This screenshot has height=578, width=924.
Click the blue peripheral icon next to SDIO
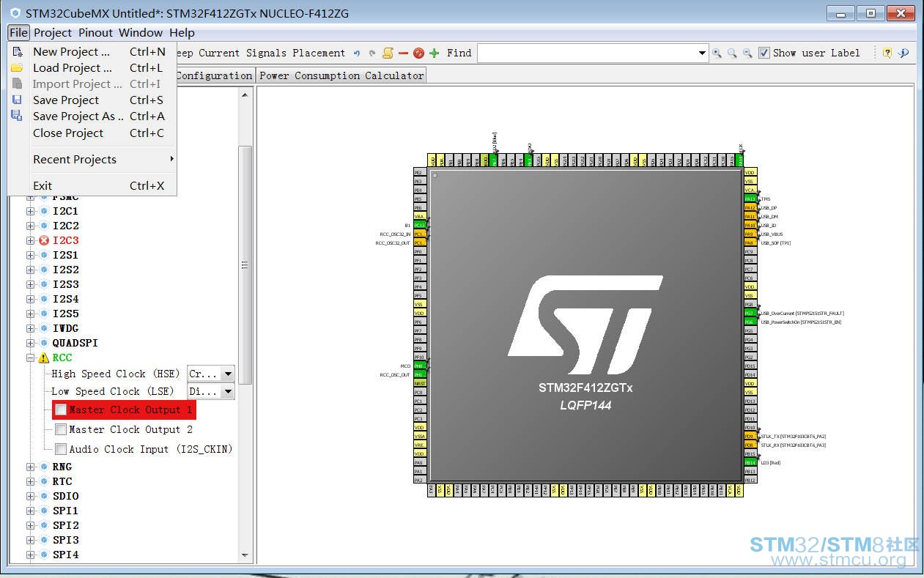pos(44,496)
